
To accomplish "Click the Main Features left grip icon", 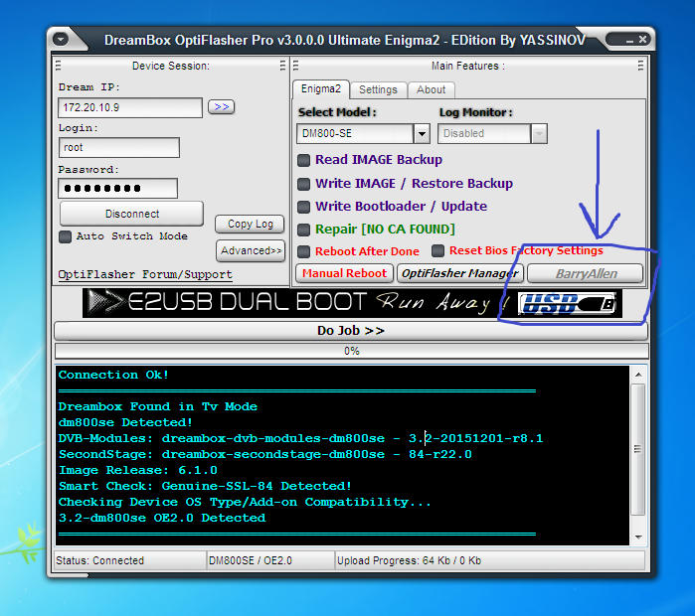I will click(x=295, y=66).
